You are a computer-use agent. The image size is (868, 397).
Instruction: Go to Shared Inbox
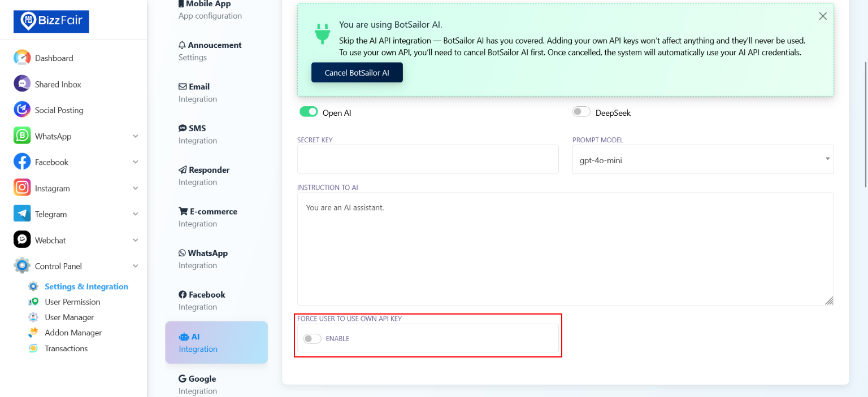pyautogui.click(x=58, y=84)
